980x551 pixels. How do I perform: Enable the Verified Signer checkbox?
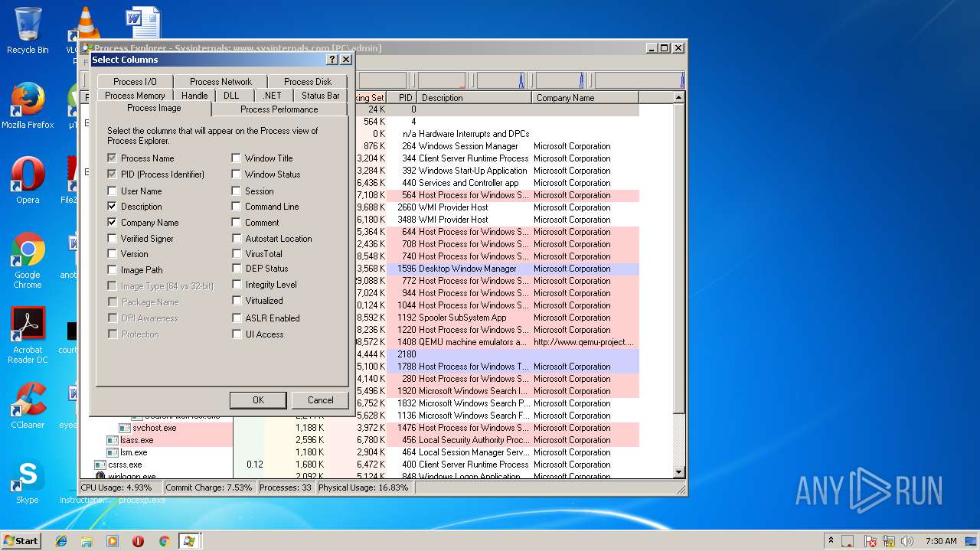click(x=113, y=239)
